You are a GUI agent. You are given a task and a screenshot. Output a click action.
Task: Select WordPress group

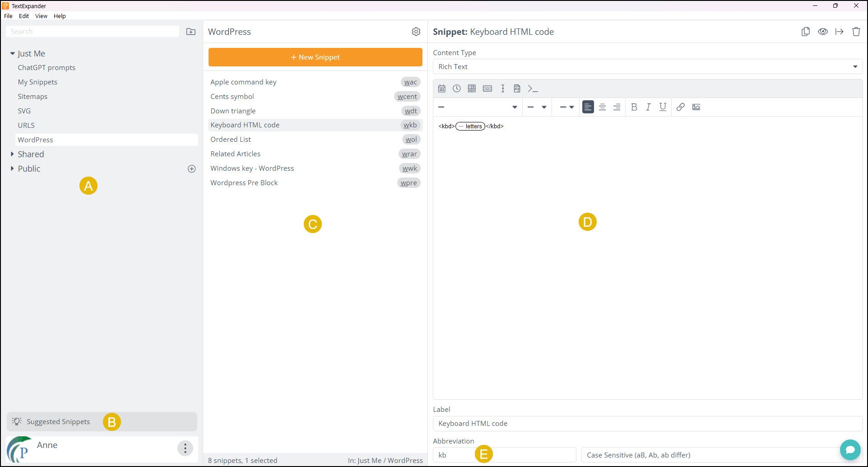(x=107, y=140)
